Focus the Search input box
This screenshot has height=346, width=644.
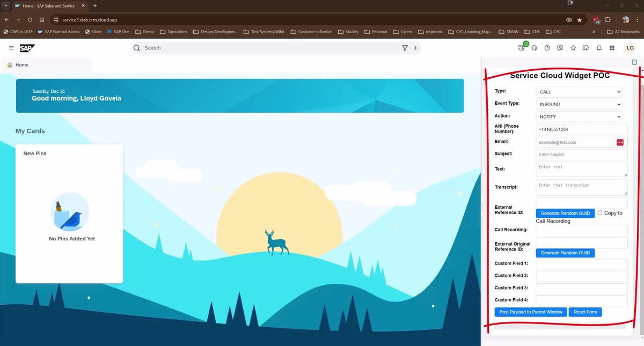(x=268, y=48)
